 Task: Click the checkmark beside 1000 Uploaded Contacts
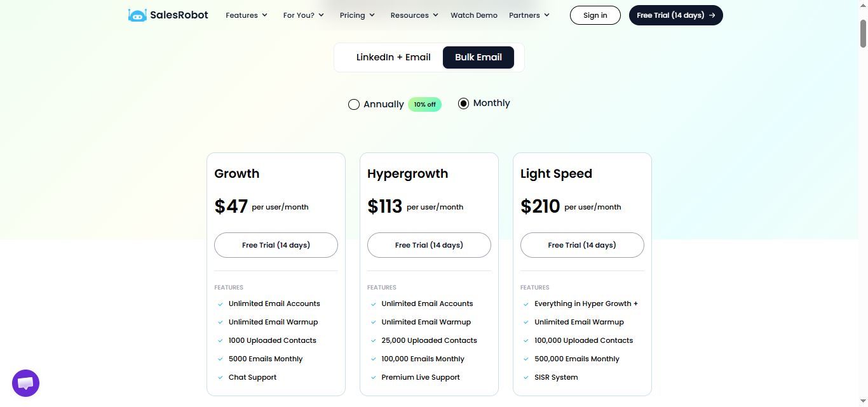pyautogui.click(x=220, y=341)
